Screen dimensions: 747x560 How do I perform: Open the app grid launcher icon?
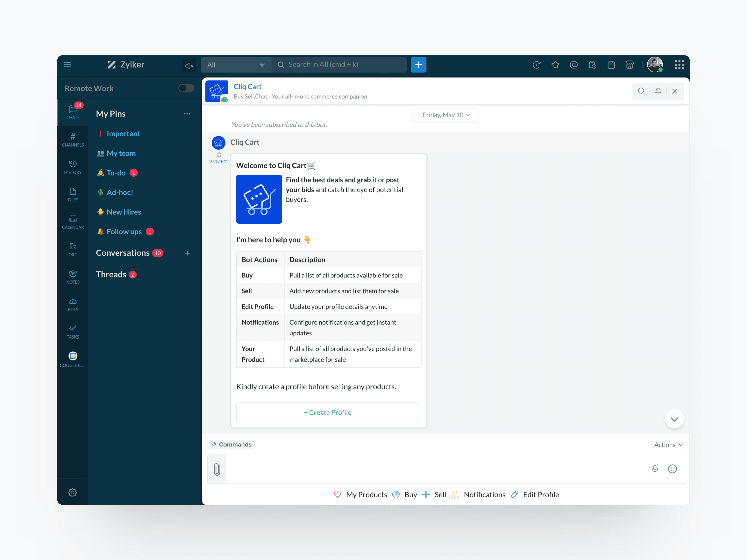(x=679, y=65)
